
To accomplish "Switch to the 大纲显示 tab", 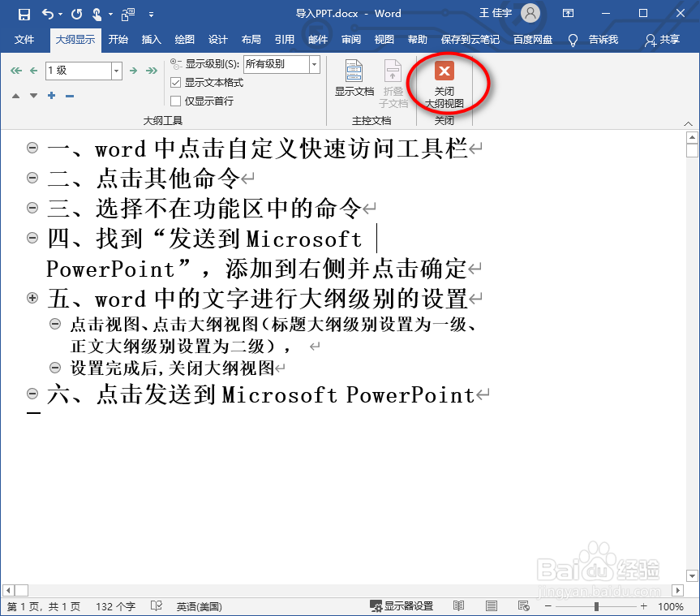I will pos(75,40).
